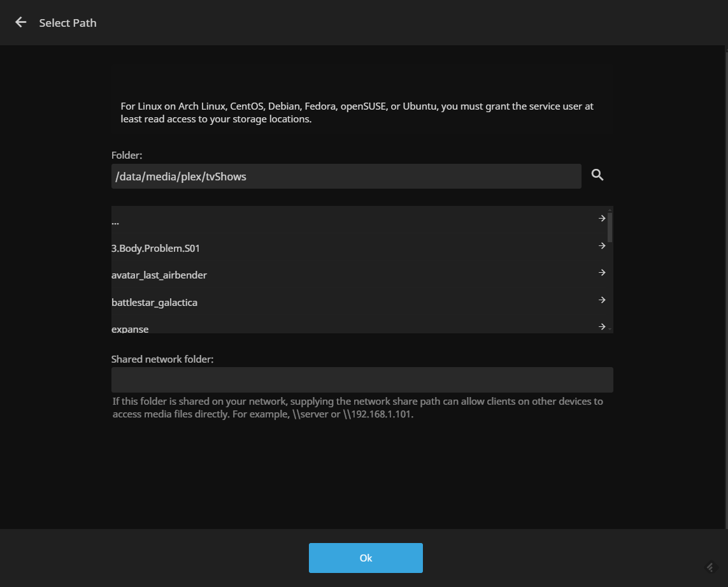Click the arrow icon on the '...' row

601,219
